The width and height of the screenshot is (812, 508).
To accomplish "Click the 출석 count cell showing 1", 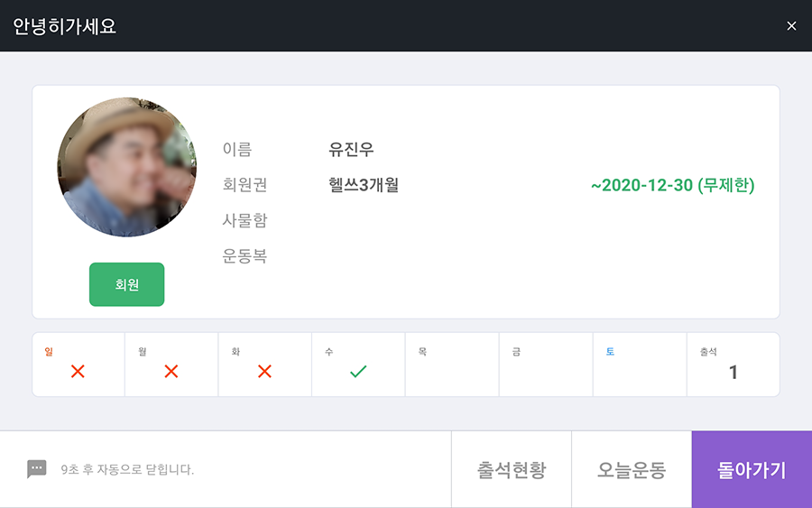I will click(x=734, y=365).
